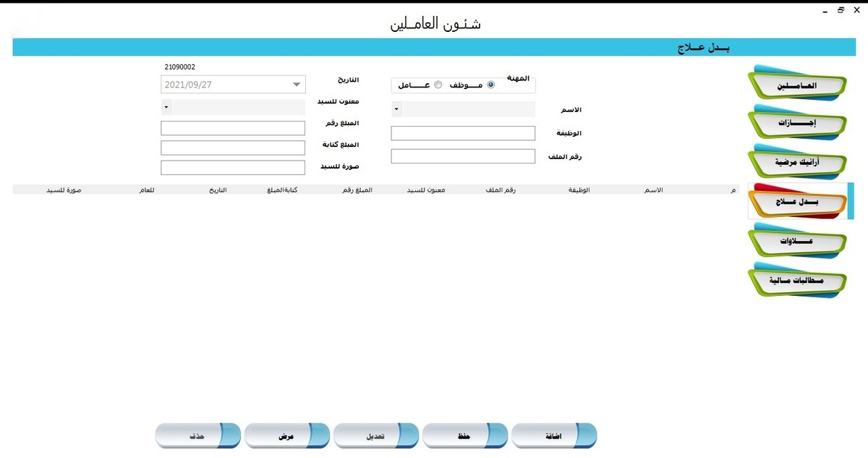The height and width of the screenshot is (458, 868).
Task: Click inside the الوظيفة input field
Action: 463,132
